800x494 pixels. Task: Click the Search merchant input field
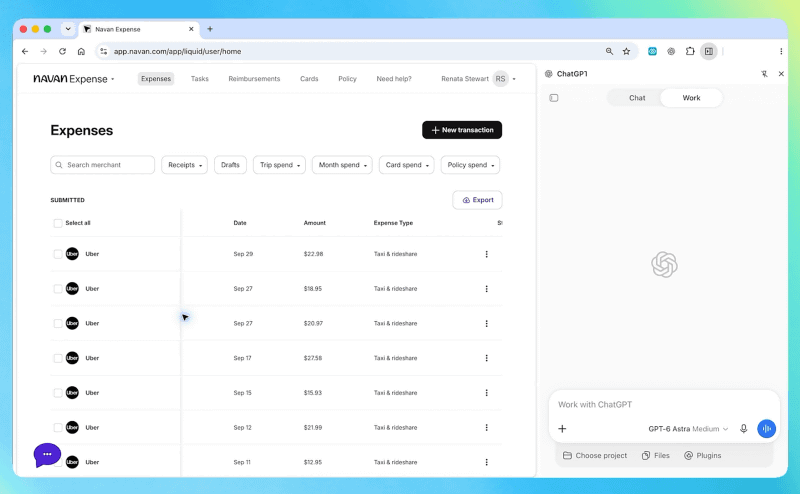point(103,165)
